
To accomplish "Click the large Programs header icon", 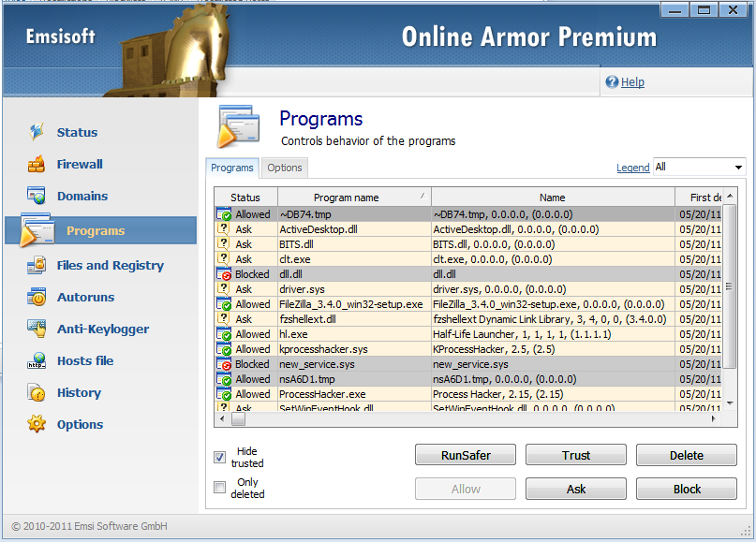I will point(238,125).
